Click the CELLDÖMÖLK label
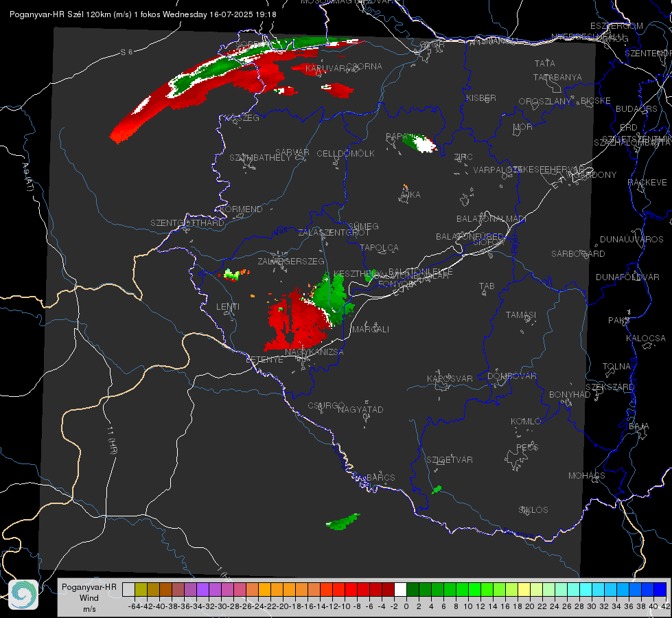672x618 pixels. coord(345,154)
